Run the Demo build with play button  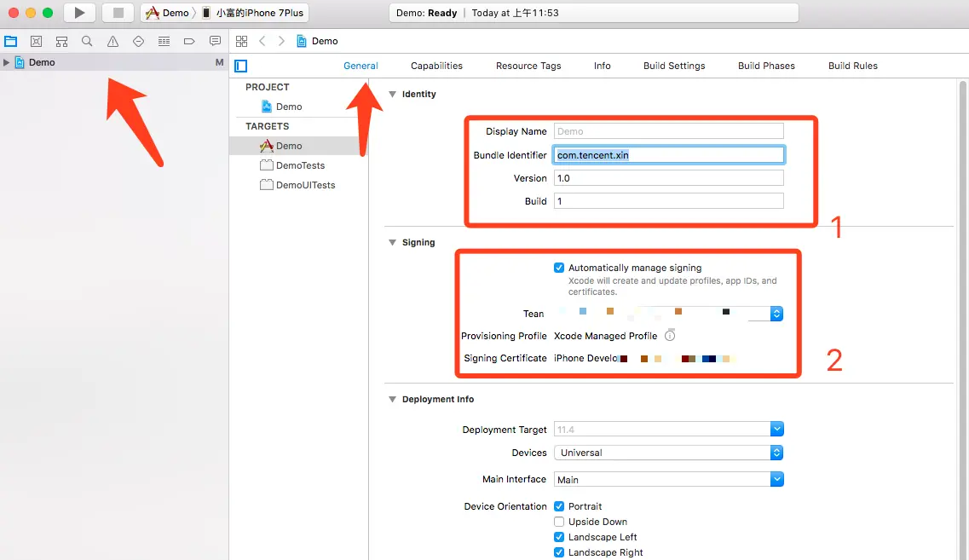click(x=79, y=13)
